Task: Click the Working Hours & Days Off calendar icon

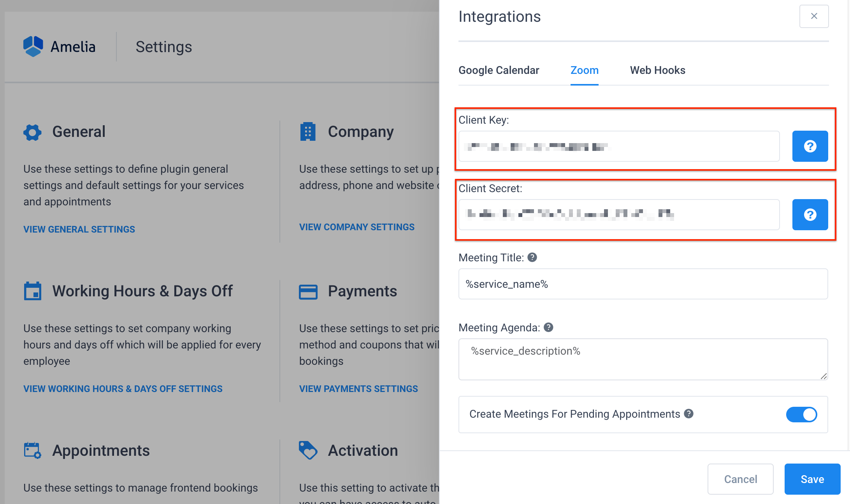Action: click(x=33, y=291)
